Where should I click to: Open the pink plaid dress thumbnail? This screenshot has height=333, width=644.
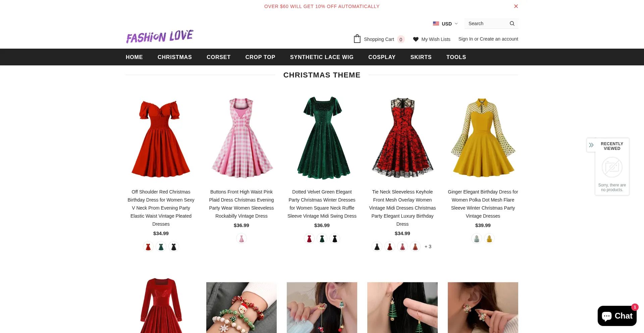[241, 137]
